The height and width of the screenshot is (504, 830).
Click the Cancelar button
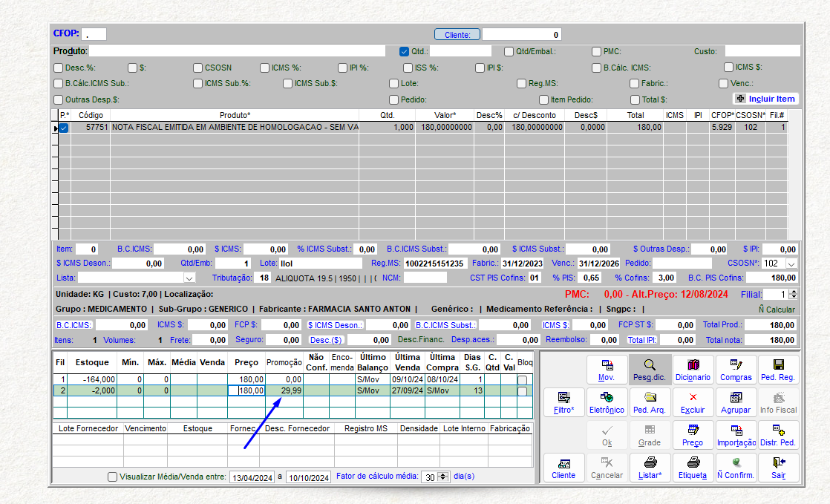607,468
